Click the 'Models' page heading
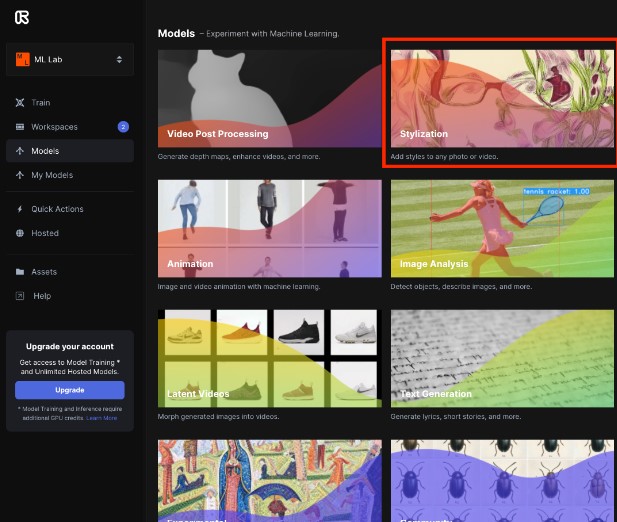617x522 pixels. (x=176, y=33)
